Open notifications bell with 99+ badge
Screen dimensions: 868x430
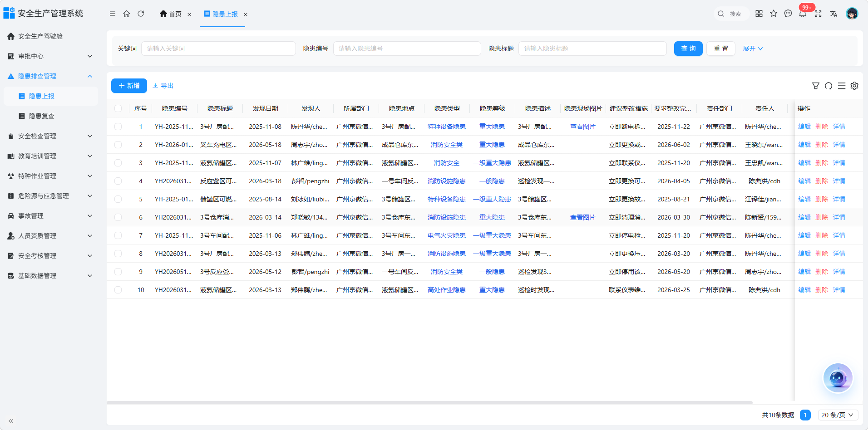coord(803,14)
